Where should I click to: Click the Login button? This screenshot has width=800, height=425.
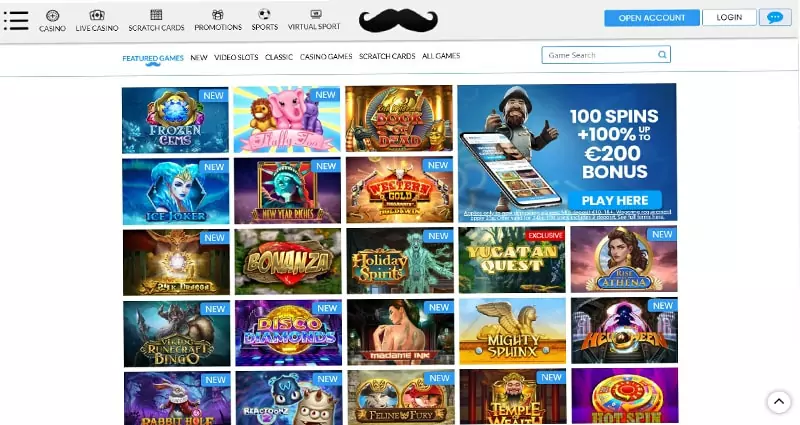tap(729, 17)
